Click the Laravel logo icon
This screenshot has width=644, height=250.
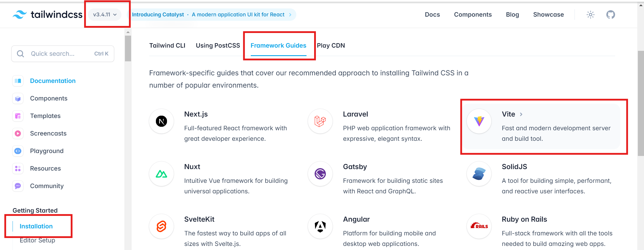coord(320,121)
